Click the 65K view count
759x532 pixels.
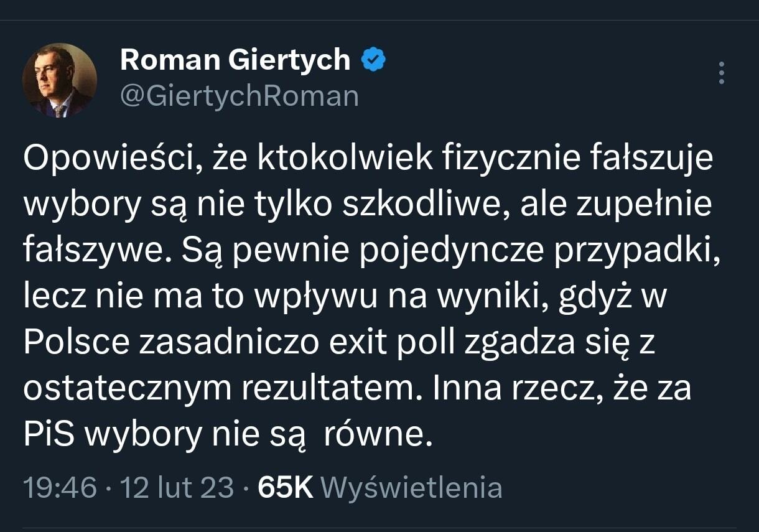286,488
